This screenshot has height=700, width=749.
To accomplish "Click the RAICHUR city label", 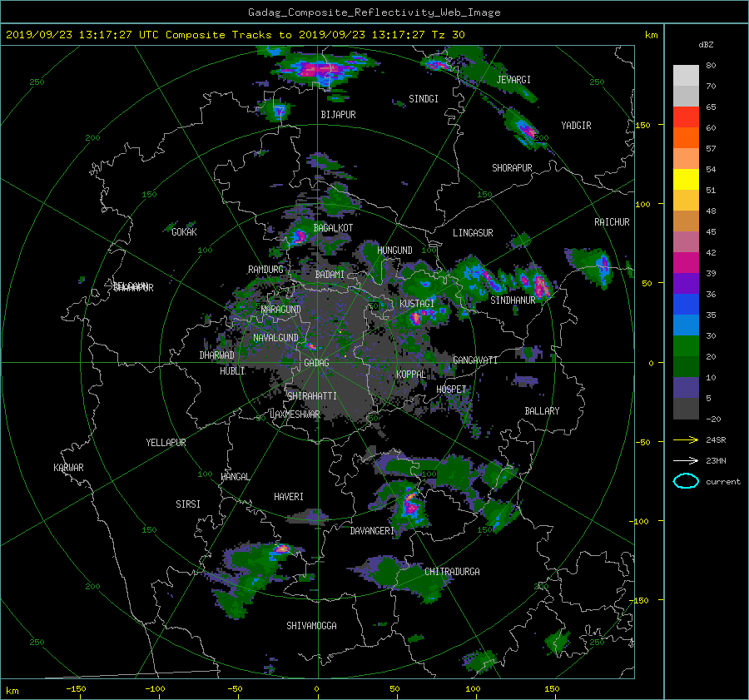I will coord(612,222).
